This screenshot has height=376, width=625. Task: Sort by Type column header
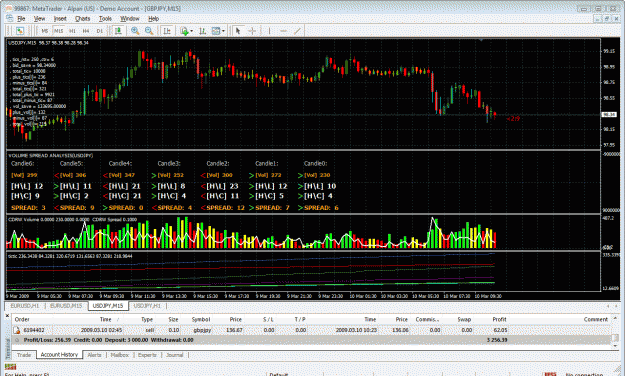[x=147, y=319]
